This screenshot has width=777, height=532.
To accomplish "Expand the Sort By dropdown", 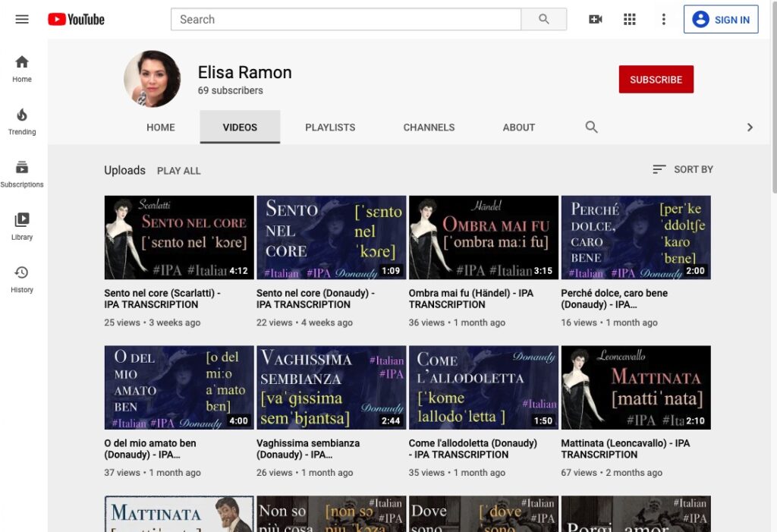I will click(683, 169).
